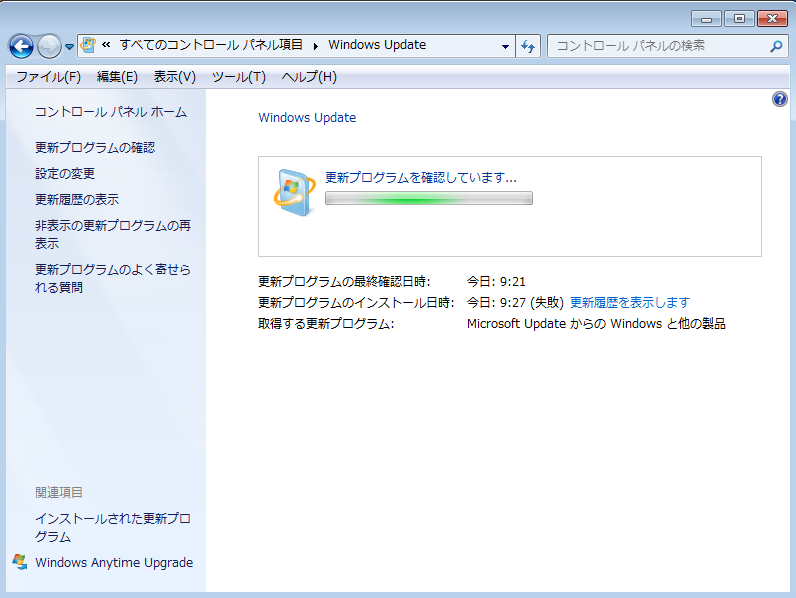Open 設定の変更 link
796x598 pixels.
point(65,174)
